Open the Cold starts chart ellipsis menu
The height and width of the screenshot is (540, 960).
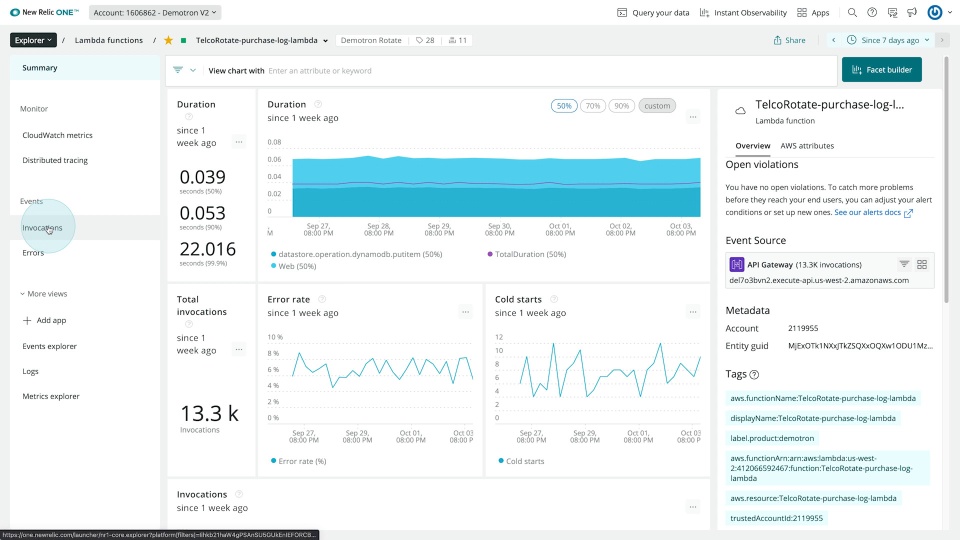692,312
